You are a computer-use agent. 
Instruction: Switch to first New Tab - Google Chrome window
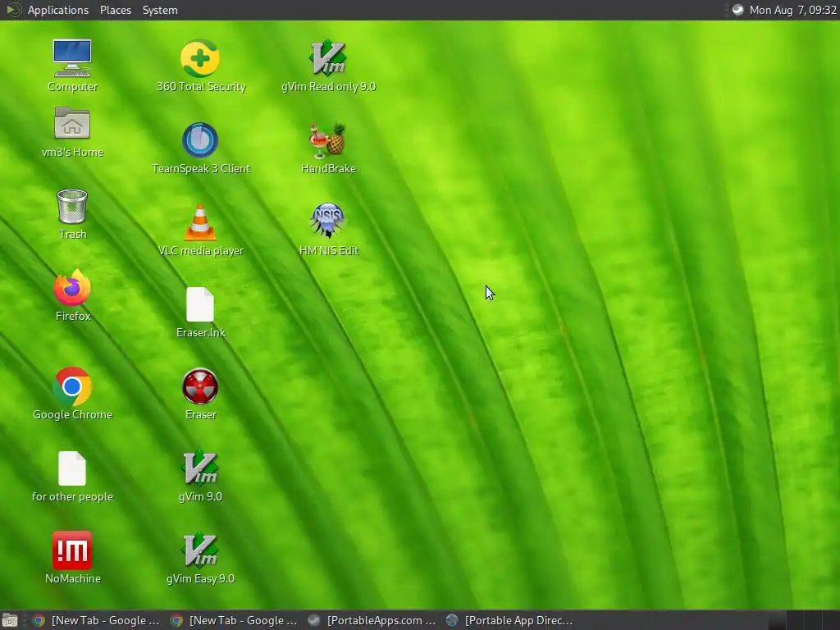pyautogui.click(x=96, y=620)
